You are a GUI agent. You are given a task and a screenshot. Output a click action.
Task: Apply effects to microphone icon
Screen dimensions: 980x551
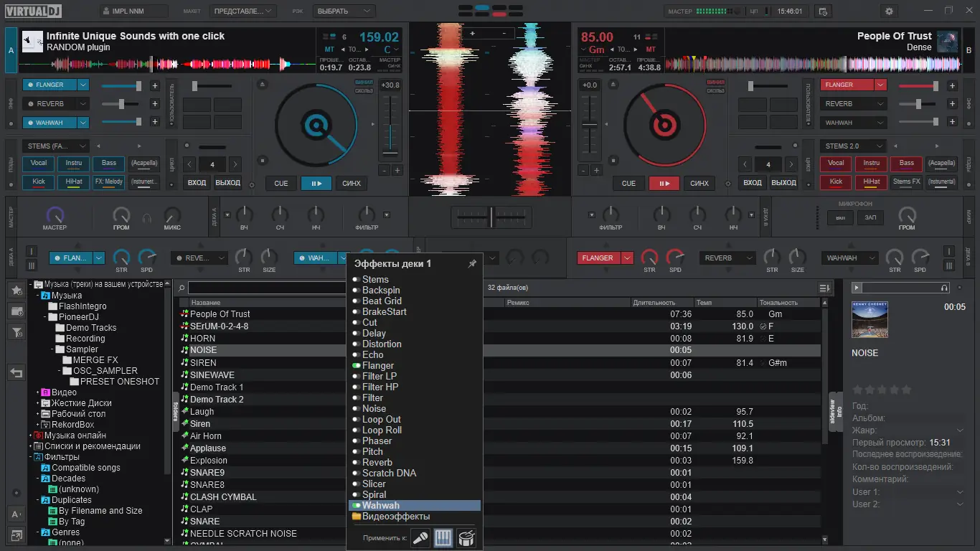tap(420, 537)
